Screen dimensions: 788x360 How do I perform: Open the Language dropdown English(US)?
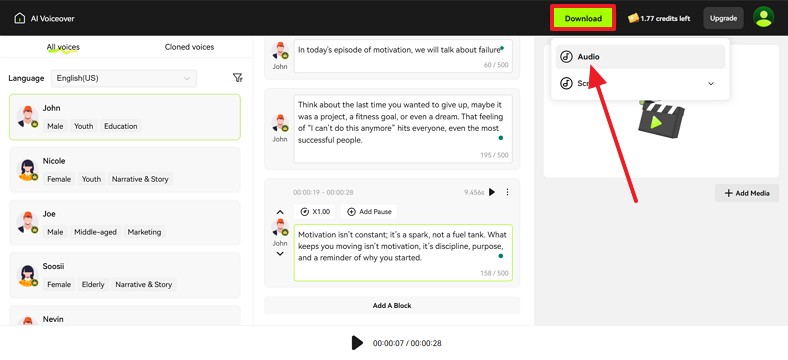click(x=124, y=78)
